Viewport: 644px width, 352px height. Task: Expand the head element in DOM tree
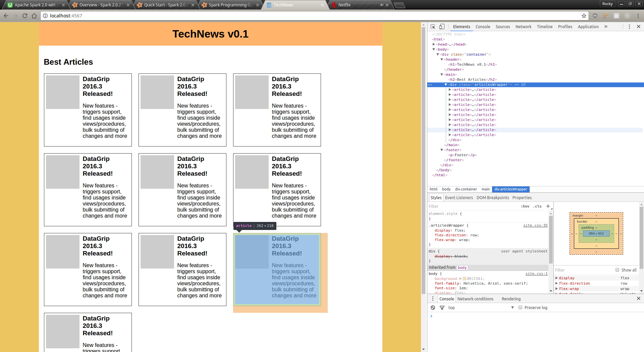(x=434, y=44)
